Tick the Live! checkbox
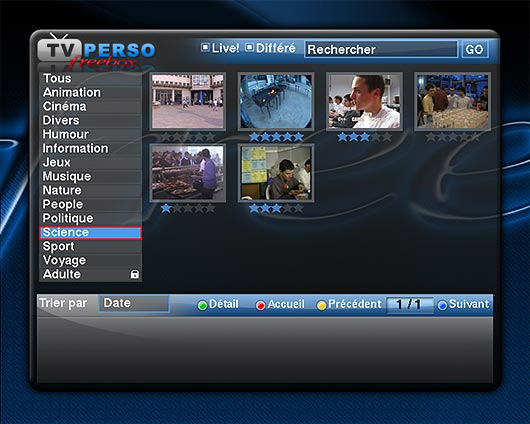 click(x=205, y=47)
